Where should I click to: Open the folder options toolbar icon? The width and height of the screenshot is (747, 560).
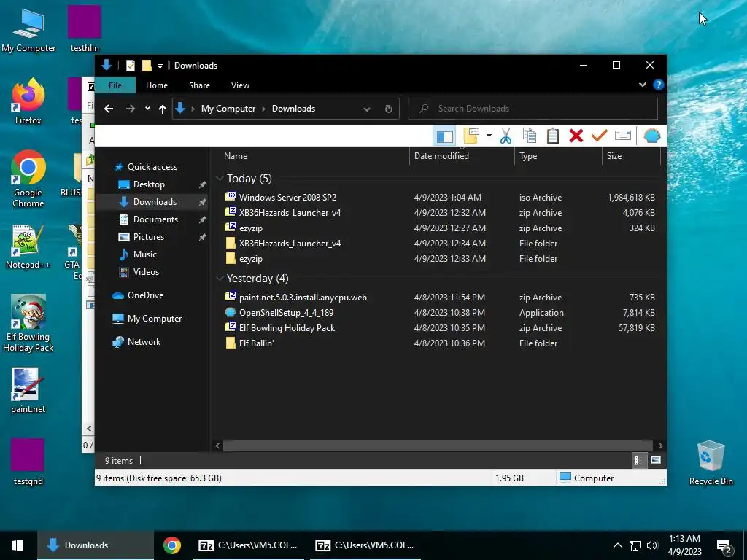point(471,136)
